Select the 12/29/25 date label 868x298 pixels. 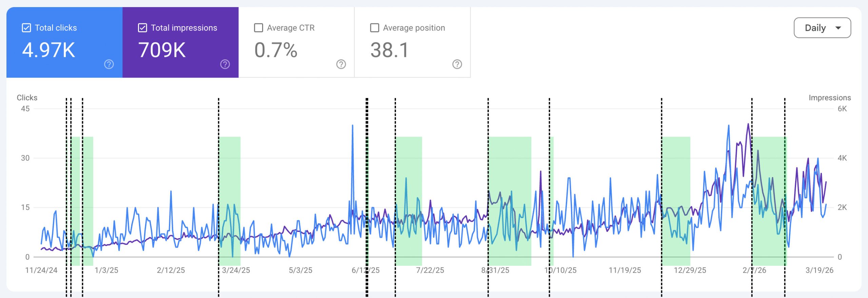[690, 270]
